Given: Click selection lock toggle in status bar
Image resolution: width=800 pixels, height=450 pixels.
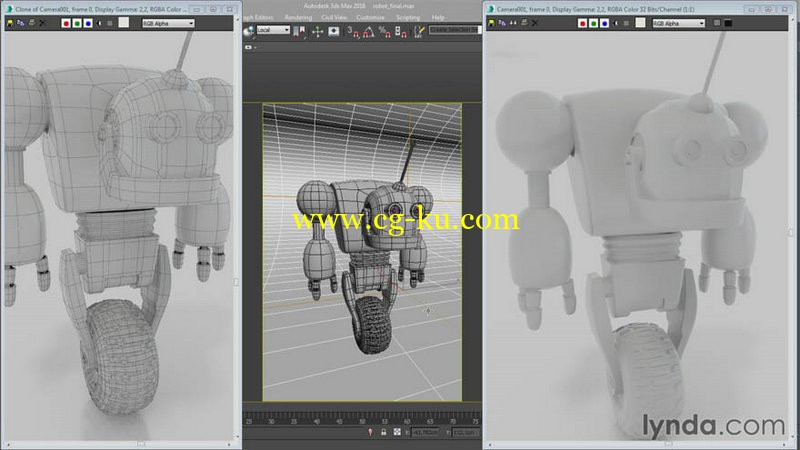Looking at the screenshot, I should 384,432.
